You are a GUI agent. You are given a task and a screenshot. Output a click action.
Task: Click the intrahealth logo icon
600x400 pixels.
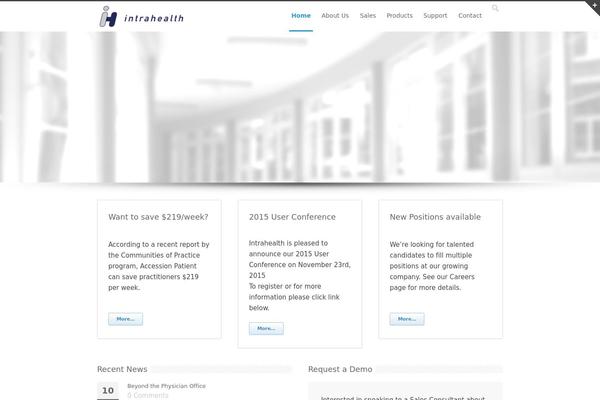[108, 16]
